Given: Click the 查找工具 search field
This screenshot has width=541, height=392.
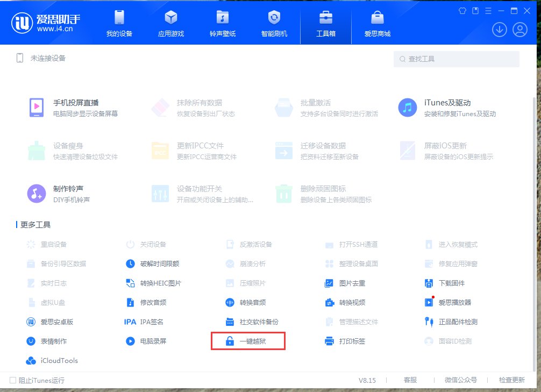Looking at the screenshot, I should tap(456, 59).
